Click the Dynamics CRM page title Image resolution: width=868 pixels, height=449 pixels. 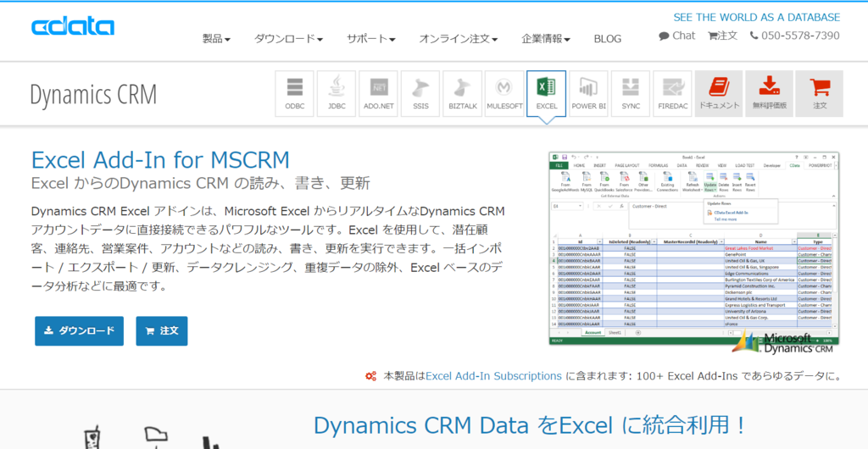pyautogui.click(x=93, y=95)
